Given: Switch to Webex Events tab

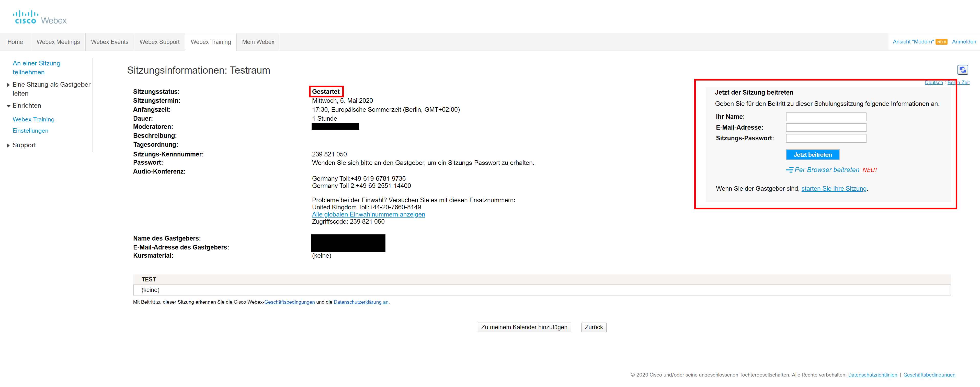Looking at the screenshot, I should pyautogui.click(x=110, y=42).
